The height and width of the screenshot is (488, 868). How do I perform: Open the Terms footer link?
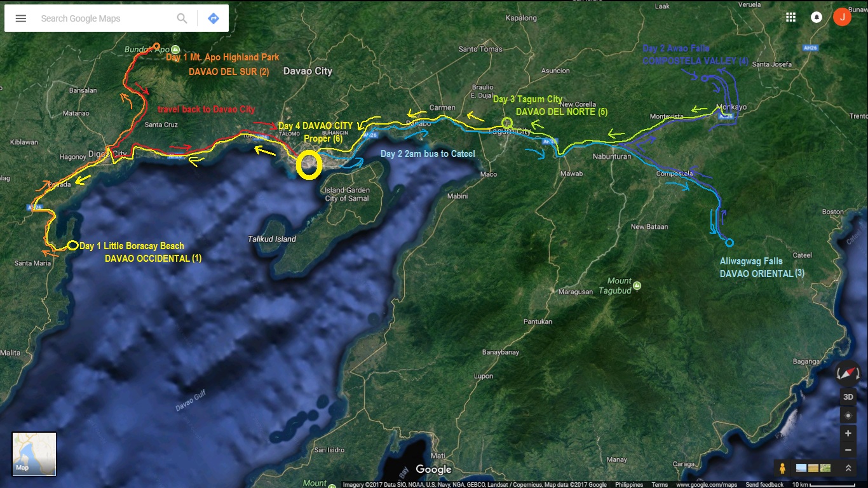click(x=660, y=485)
